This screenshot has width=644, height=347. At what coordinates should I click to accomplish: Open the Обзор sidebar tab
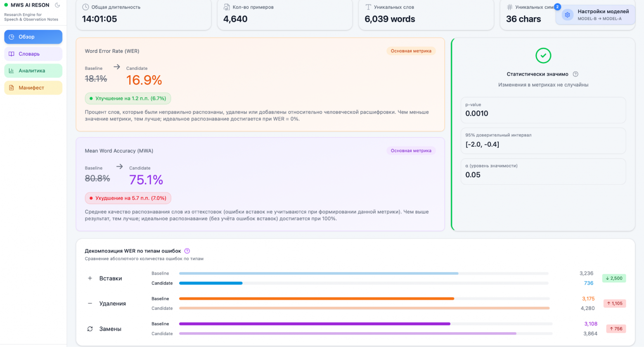[x=33, y=37]
